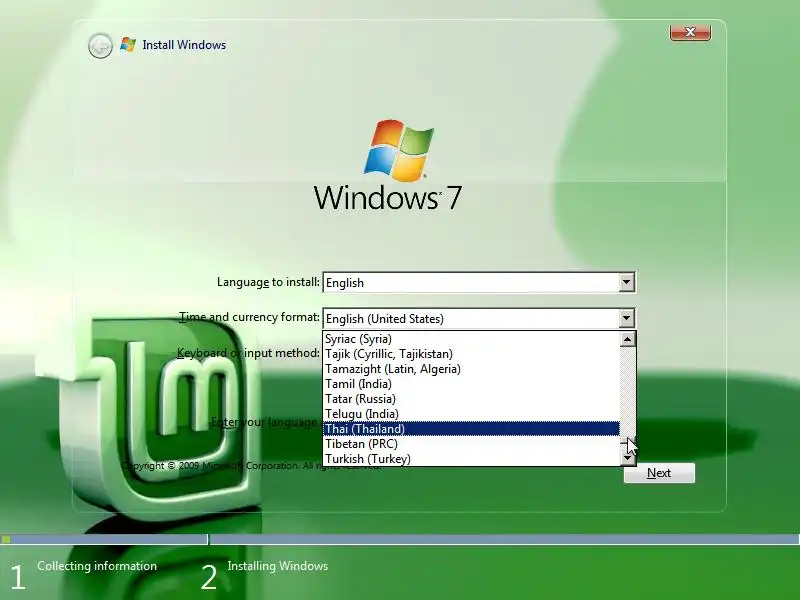Click the English (United States) combo box field
Viewport: 800px width, 600px height.
pos(479,318)
